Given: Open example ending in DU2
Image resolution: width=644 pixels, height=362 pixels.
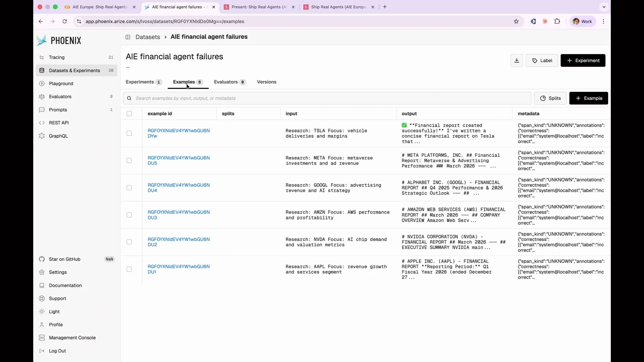Looking at the screenshot, I should tap(179, 242).
